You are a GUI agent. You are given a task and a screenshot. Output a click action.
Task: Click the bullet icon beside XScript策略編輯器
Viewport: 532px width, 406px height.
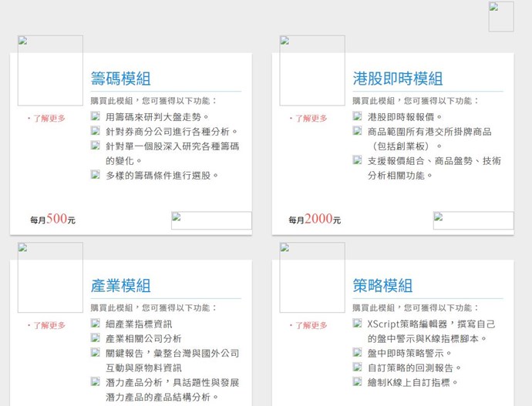pyautogui.click(x=358, y=324)
